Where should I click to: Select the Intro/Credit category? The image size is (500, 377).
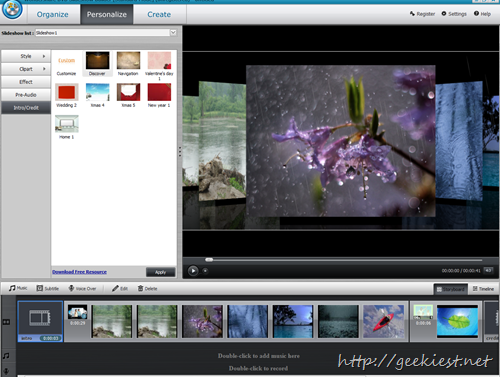point(26,108)
